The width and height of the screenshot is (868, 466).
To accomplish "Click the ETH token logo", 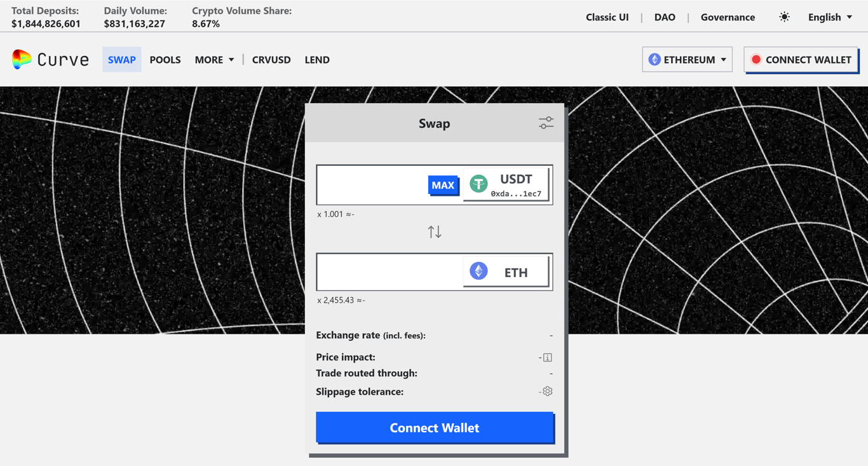I will 478,271.
